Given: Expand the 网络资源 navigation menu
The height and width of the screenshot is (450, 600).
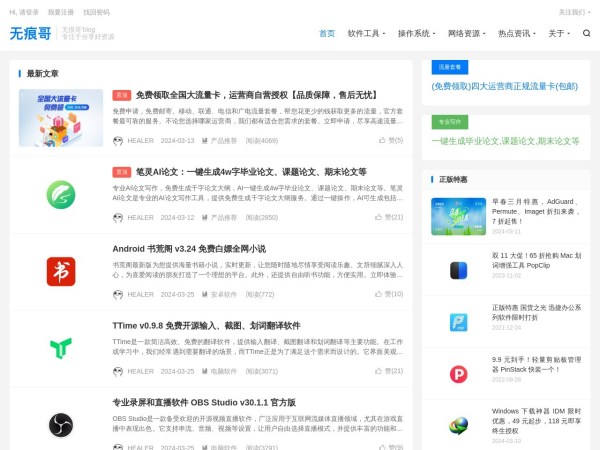Looking at the screenshot, I should [x=466, y=33].
